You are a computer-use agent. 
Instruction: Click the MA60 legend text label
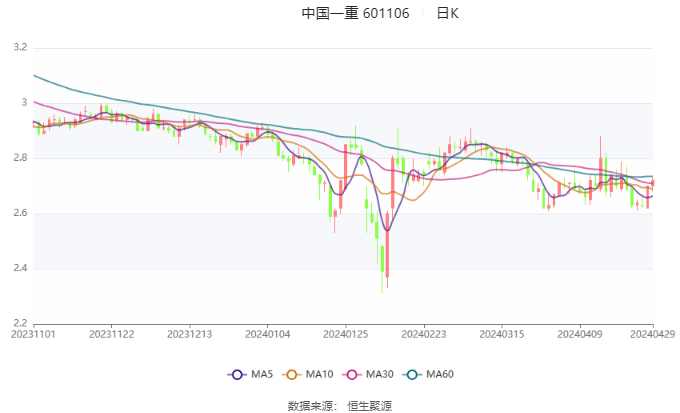tap(440, 374)
